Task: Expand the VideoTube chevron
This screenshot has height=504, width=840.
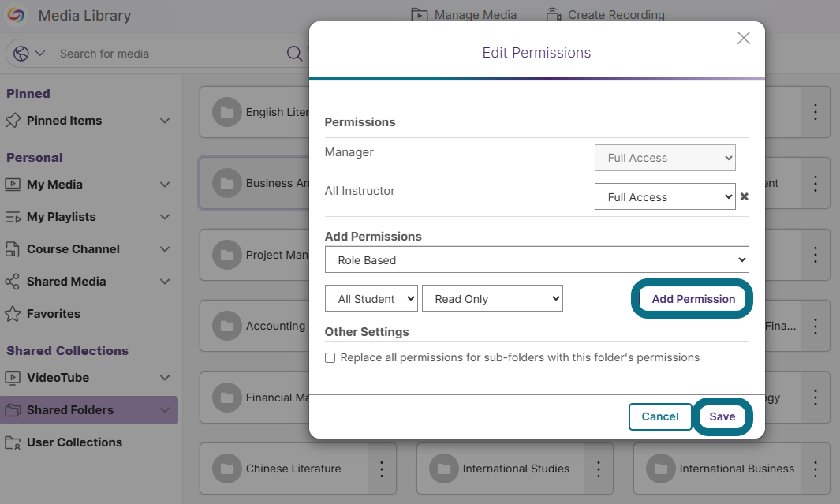Action: coord(165,378)
